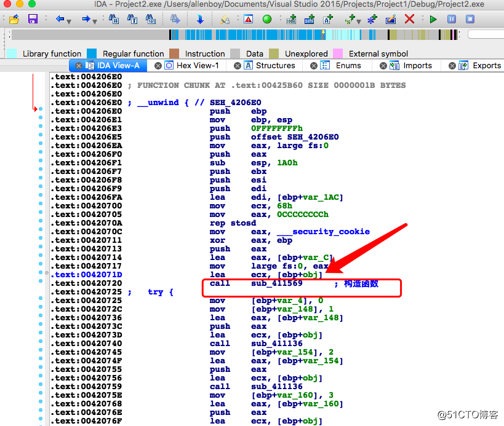Click the Unexplored olive legend swatch
Screen dimensions: 504x426
273,53
